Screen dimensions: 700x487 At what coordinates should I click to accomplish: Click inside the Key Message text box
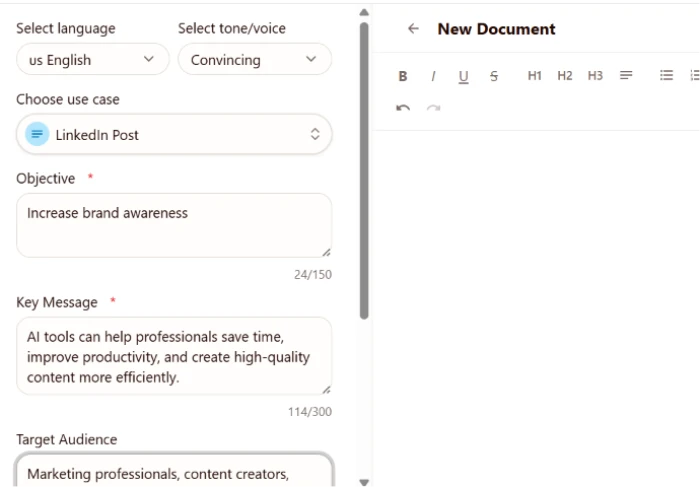(174, 356)
